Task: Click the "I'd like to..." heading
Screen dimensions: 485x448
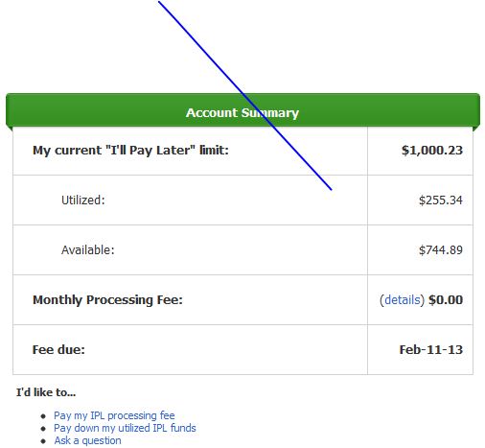Action: pos(46,392)
